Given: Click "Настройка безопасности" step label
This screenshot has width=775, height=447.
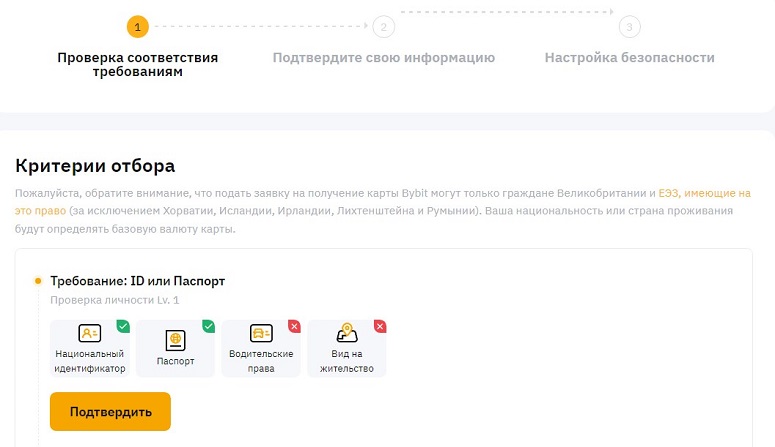Looking at the screenshot, I should point(630,58).
